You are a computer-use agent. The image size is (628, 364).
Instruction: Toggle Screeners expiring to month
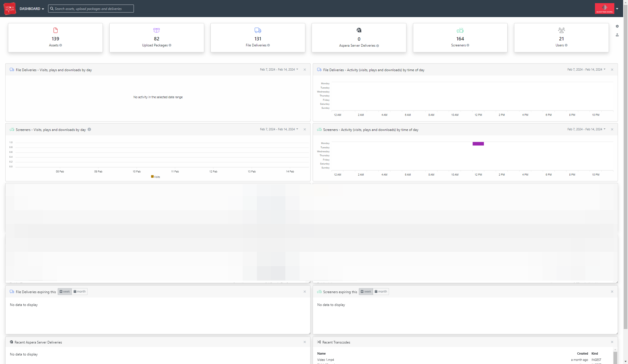click(x=381, y=291)
